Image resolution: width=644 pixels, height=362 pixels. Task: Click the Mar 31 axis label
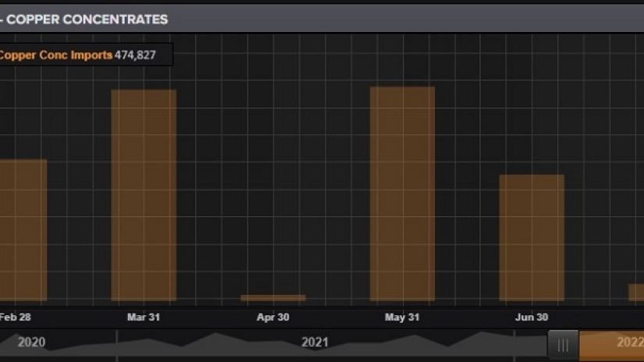pyautogui.click(x=144, y=318)
